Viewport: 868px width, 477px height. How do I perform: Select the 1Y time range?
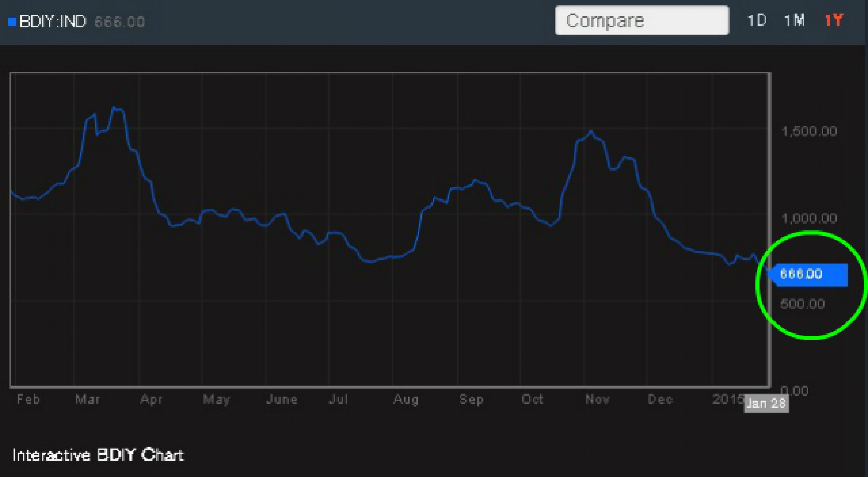tap(834, 21)
